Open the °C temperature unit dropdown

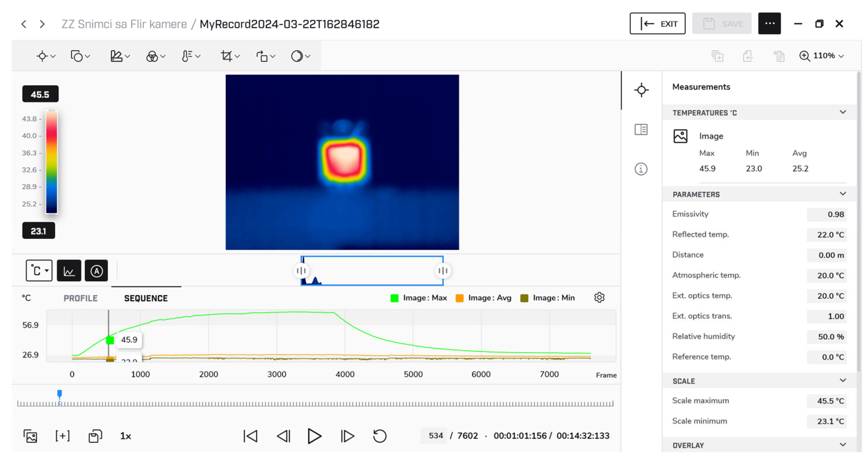coord(39,271)
